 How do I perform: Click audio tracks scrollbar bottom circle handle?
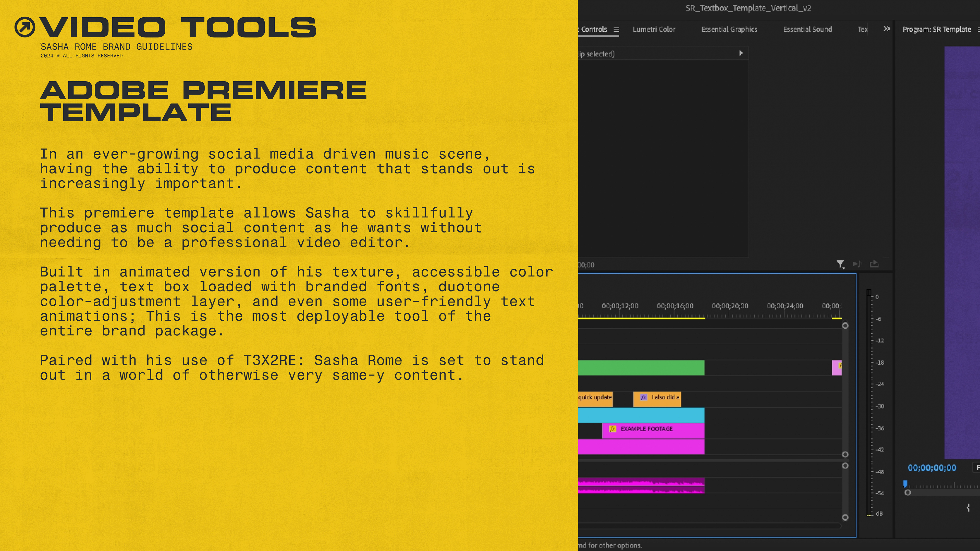click(x=845, y=518)
